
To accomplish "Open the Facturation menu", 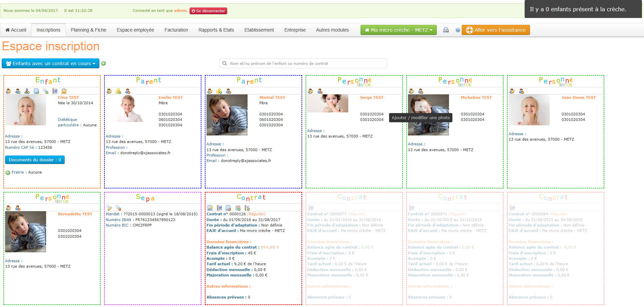I will click(x=176, y=30).
